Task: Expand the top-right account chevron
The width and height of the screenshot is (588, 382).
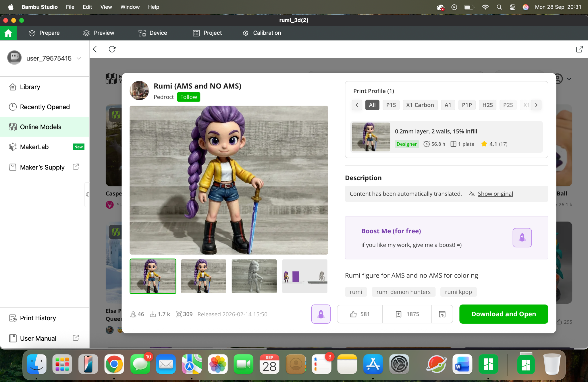Action: click(x=569, y=79)
